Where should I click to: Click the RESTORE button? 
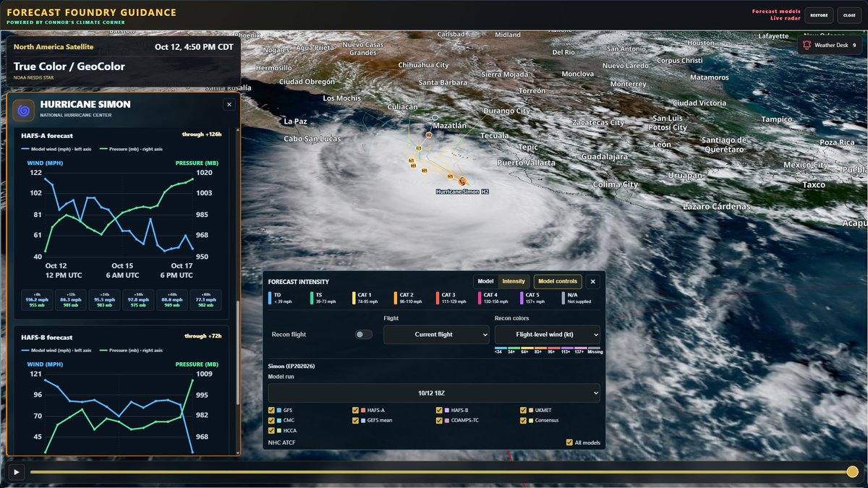[819, 15]
